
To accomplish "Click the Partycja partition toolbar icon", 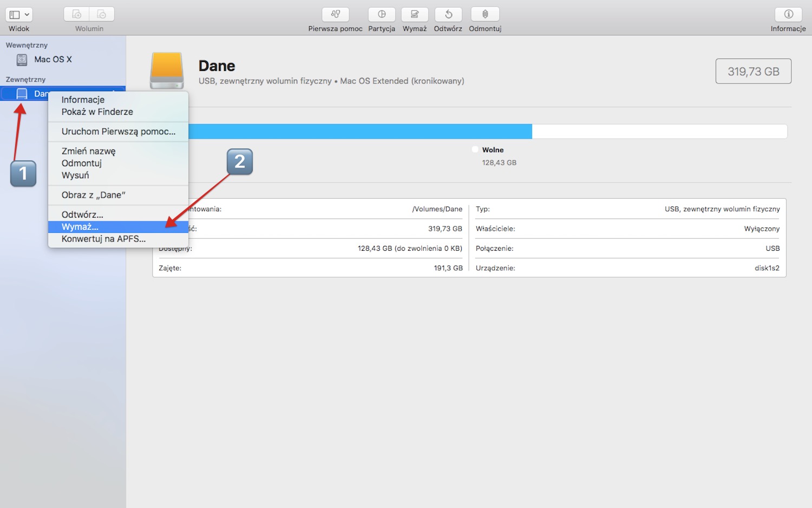I will click(x=382, y=15).
